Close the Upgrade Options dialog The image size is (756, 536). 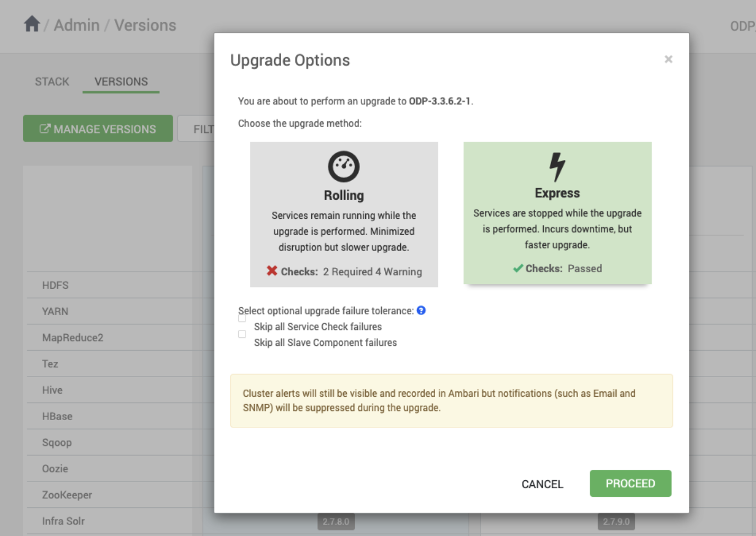click(x=668, y=59)
